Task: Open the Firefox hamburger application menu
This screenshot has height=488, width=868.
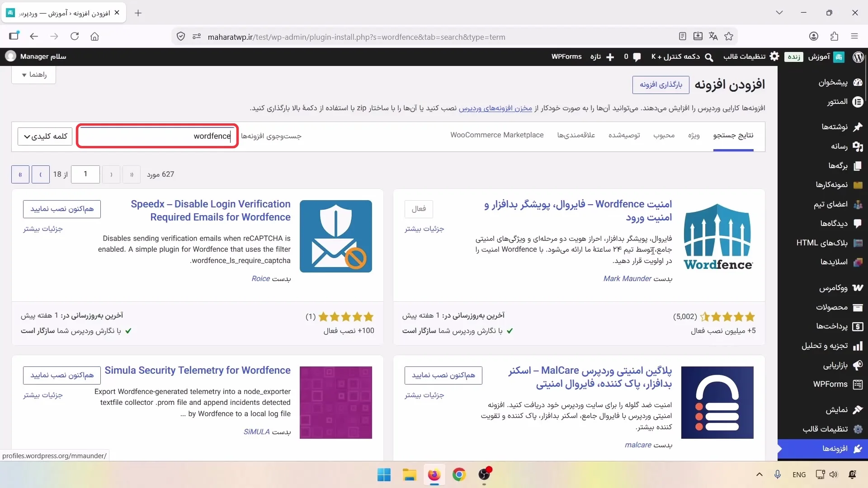Action: [x=854, y=37]
